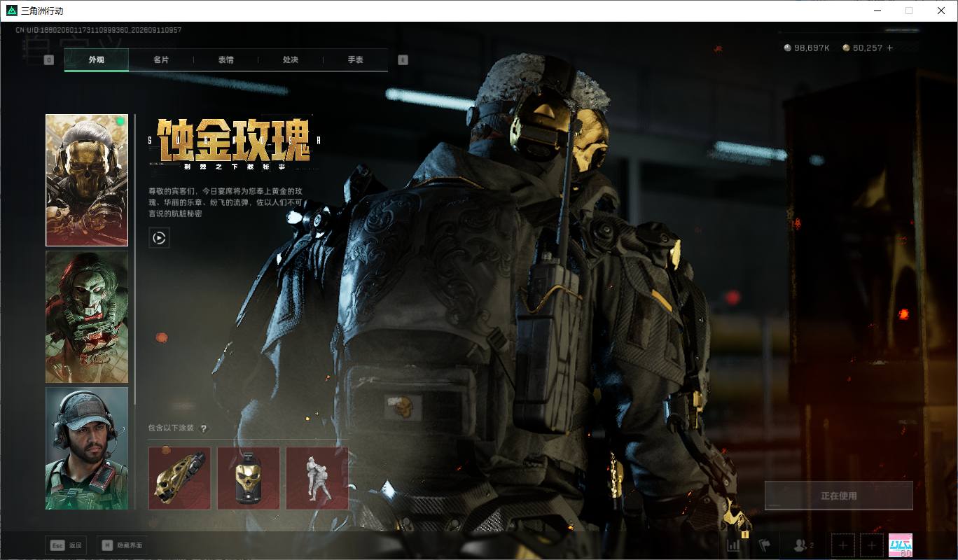This screenshot has height=560, width=958.
Task: Switch to the 处决 tab
Action: click(x=291, y=59)
